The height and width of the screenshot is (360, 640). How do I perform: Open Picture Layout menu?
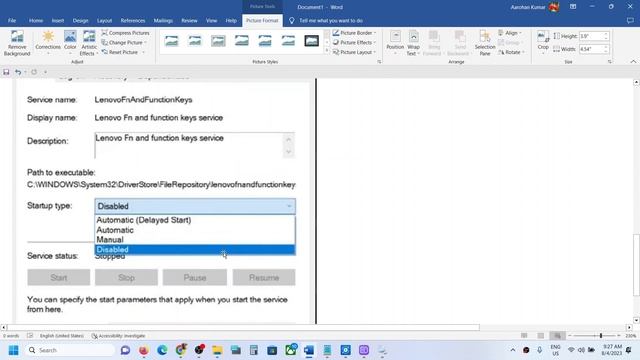click(x=354, y=52)
